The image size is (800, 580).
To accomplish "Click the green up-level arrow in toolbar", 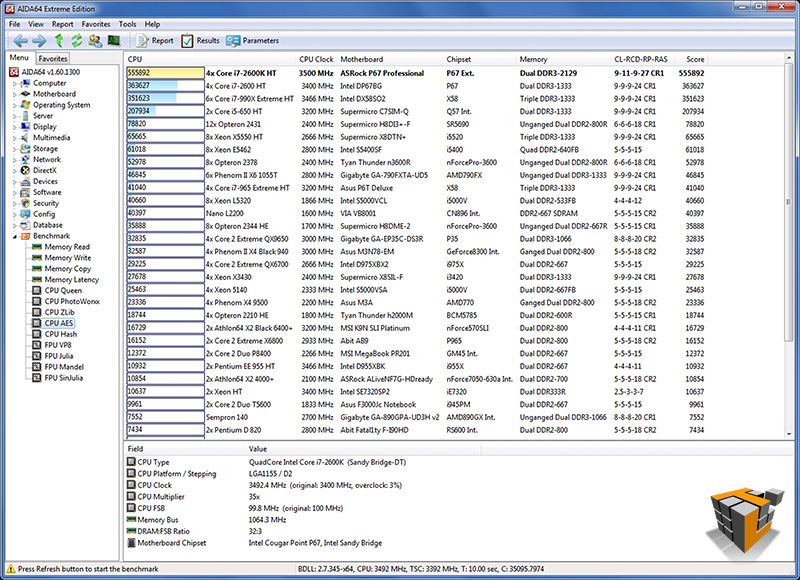I will coord(59,41).
